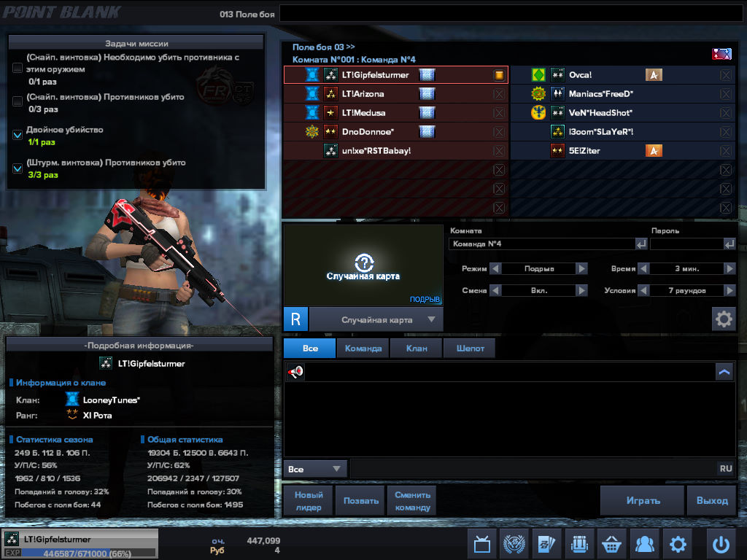The height and width of the screenshot is (560, 747).
Task: Select next mode with Режим right arrow
Action: pos(581,268)
